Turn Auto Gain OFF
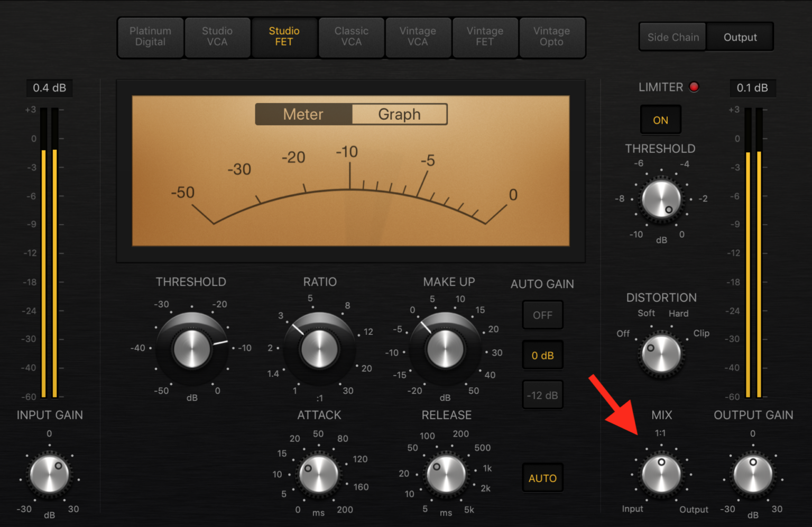 (x=542, y=315)
